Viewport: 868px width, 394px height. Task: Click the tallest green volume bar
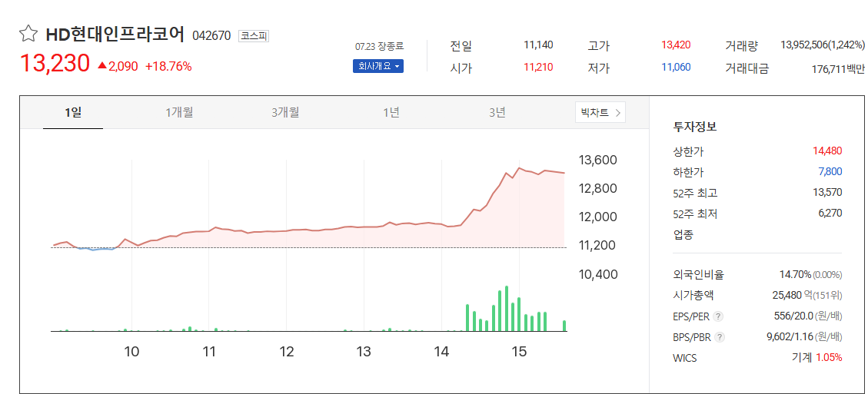(x=507, y=309)
